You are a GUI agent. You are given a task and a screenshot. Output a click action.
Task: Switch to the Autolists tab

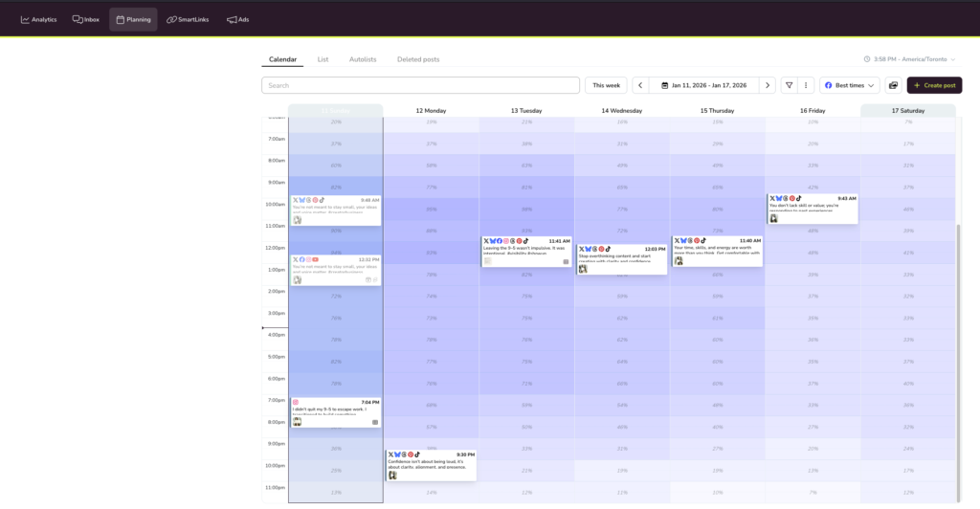point(363,59)
